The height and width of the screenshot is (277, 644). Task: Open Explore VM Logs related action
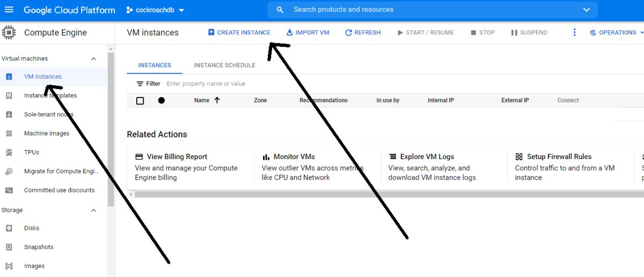click(427, 157)
